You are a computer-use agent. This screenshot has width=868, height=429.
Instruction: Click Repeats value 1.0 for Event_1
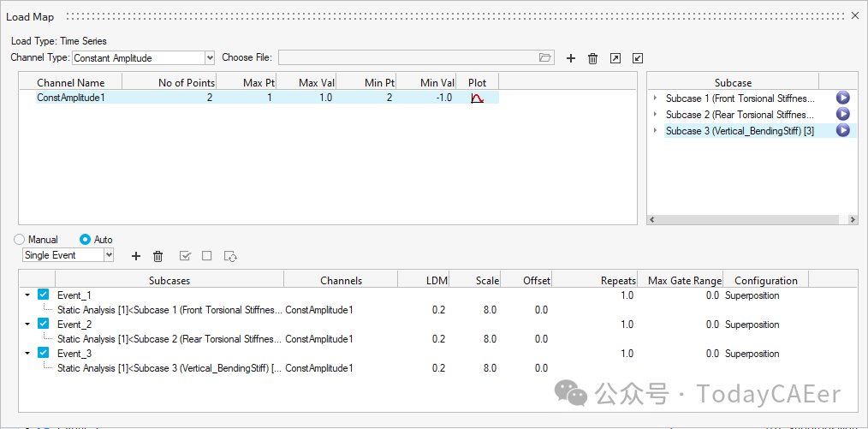tap(627, 295)
